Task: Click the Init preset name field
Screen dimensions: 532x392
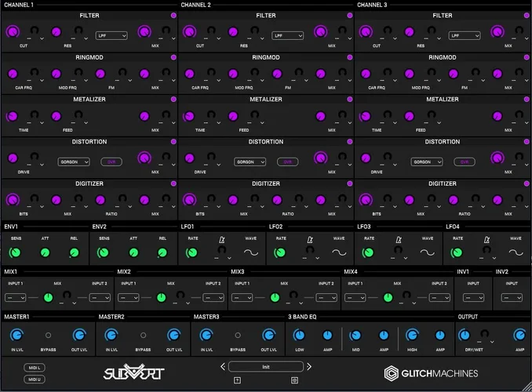Action: [x=266, y=366]
